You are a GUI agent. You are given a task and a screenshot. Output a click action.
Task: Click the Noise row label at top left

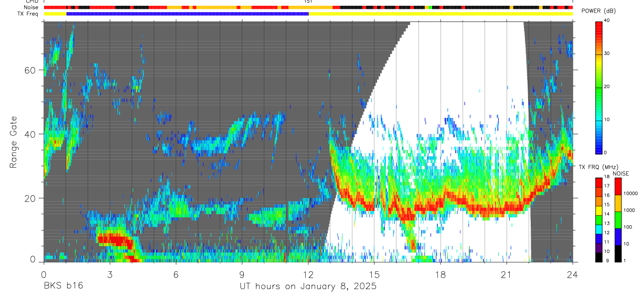[x=31, y=7]
